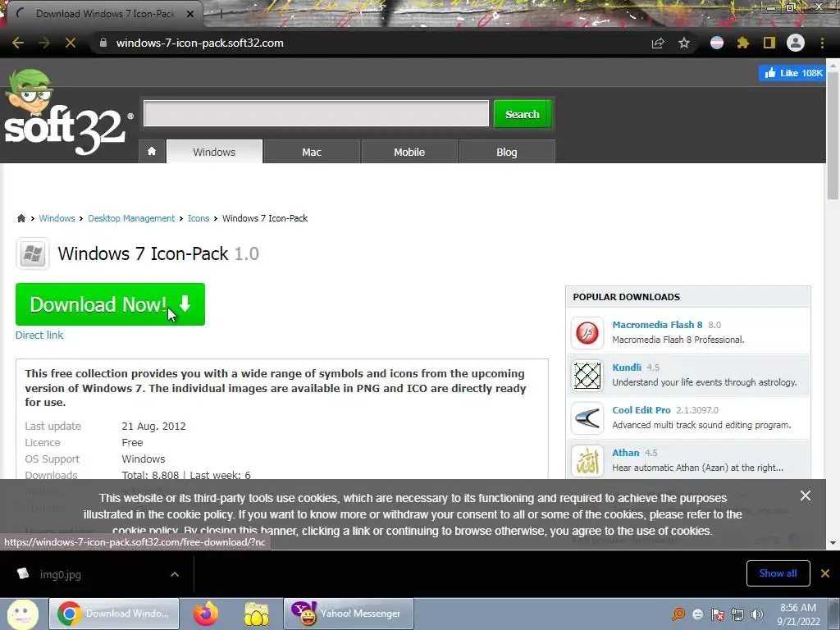The width and height of the screenshot is (840, 630).
Task: Toggle the browser side panel icon
Action: point(769,43)
